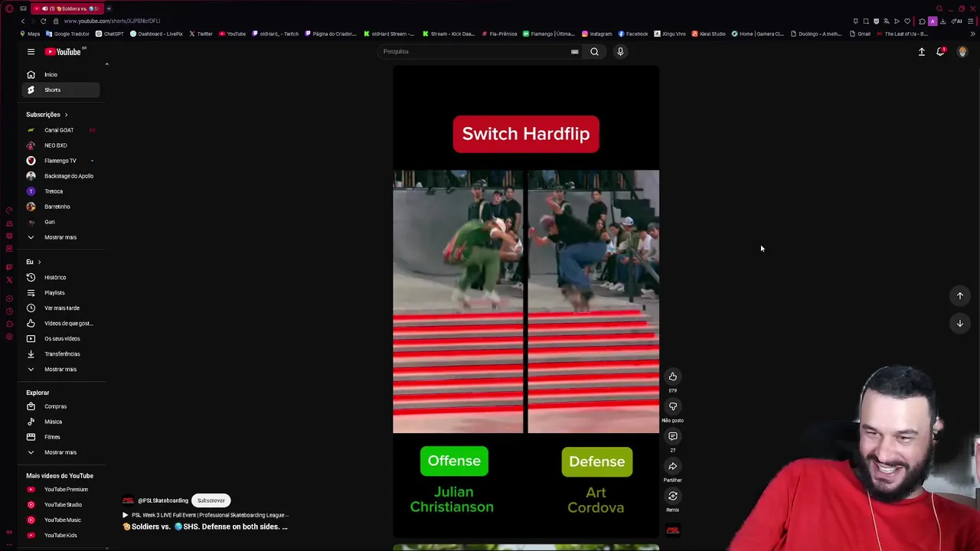This screenshot has width=980, height=551.
Task: Open the Opera menu logo
Action: (x=9, y=8)
